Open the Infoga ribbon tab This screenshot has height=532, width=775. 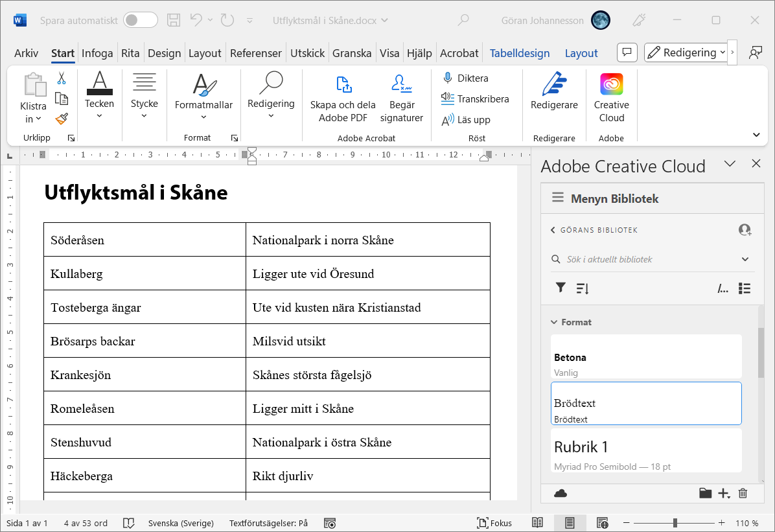click(97, 53)
